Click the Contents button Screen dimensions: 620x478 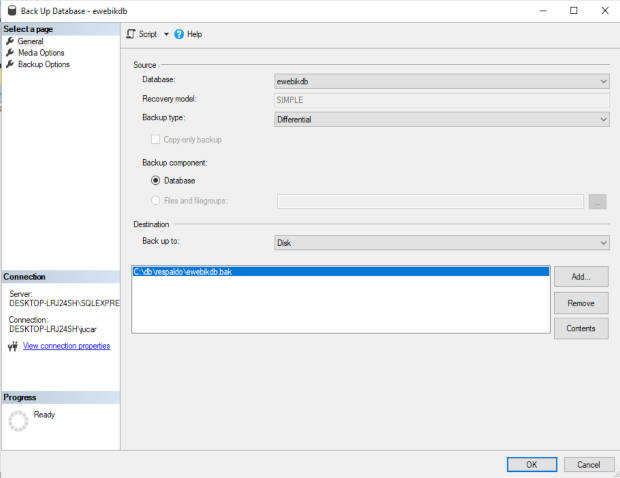(x=581, y=329)
